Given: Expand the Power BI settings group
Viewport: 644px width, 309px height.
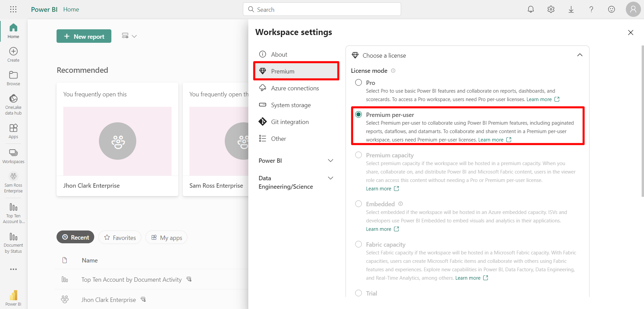Looking at the screenshot, I should [x=330, y=160].
